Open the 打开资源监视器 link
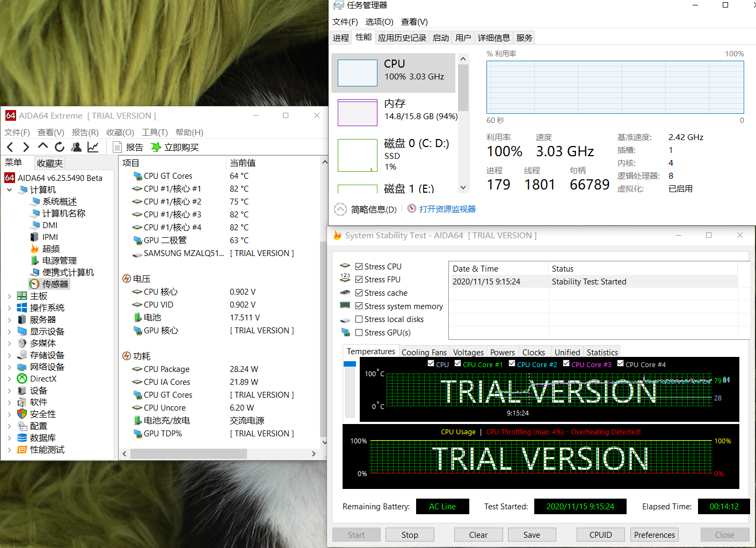Viewport: 756px width, 548px height. coord(447,209)
